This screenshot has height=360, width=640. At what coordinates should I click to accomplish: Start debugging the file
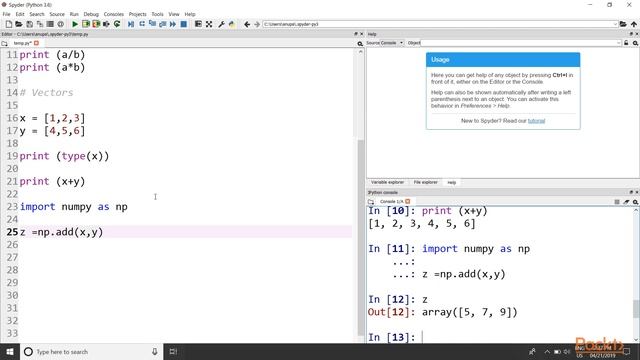click(x=131, y=24)
